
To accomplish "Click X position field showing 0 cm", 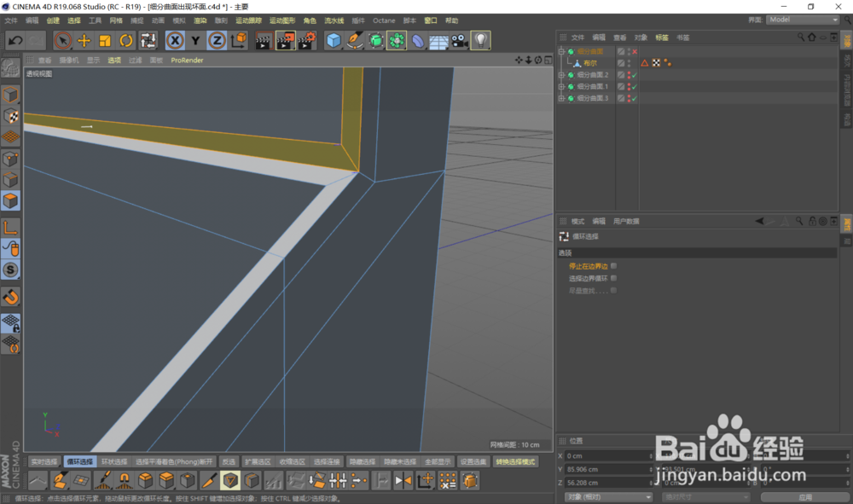I will 608,455.
